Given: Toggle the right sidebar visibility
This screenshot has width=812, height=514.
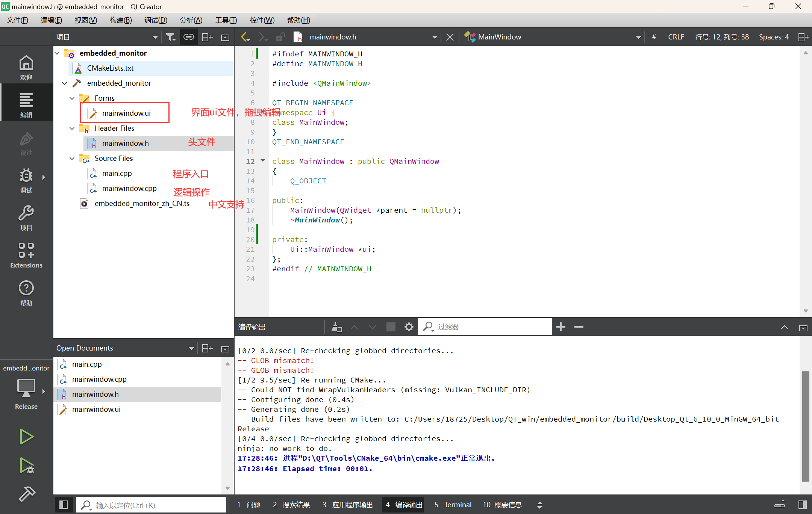Looking at the screenshot, I should 802,505.
